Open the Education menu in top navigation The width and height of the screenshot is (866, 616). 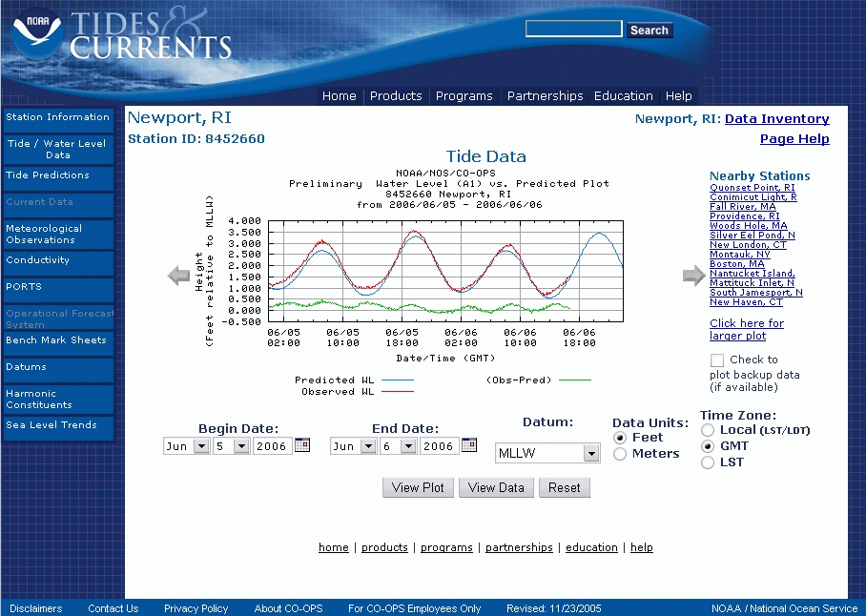624,96
